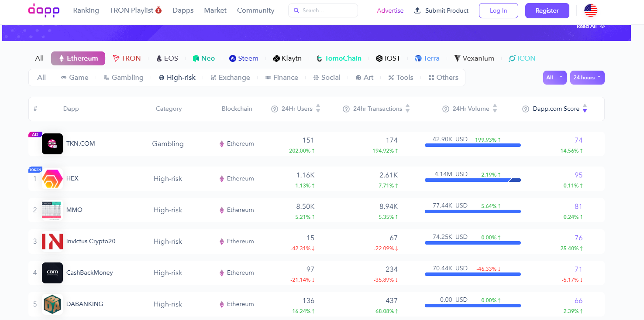Click the Advertise link
The image size is (644, 320).
tap(390, 10)
